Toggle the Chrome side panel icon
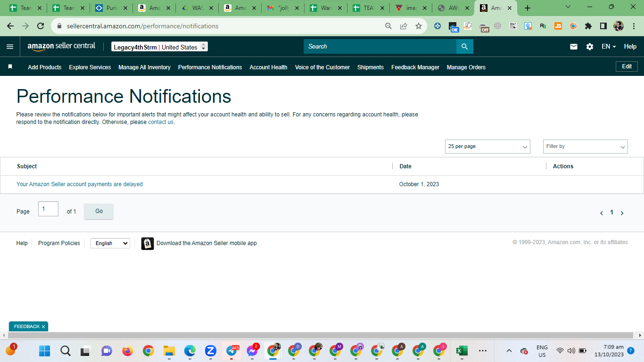The height and width of the screenshot is (362, 644). click(x=603, y=26)
